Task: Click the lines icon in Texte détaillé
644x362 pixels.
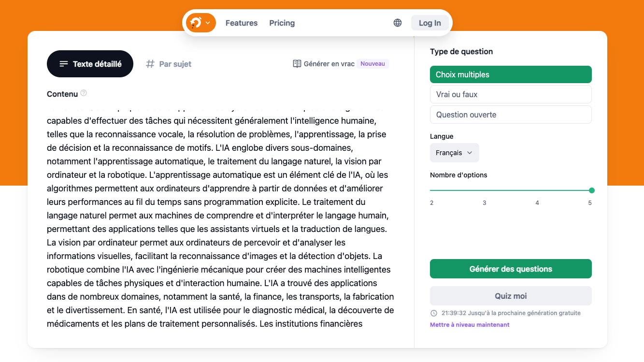Action: pyautogui.click(x=64, y=64)
